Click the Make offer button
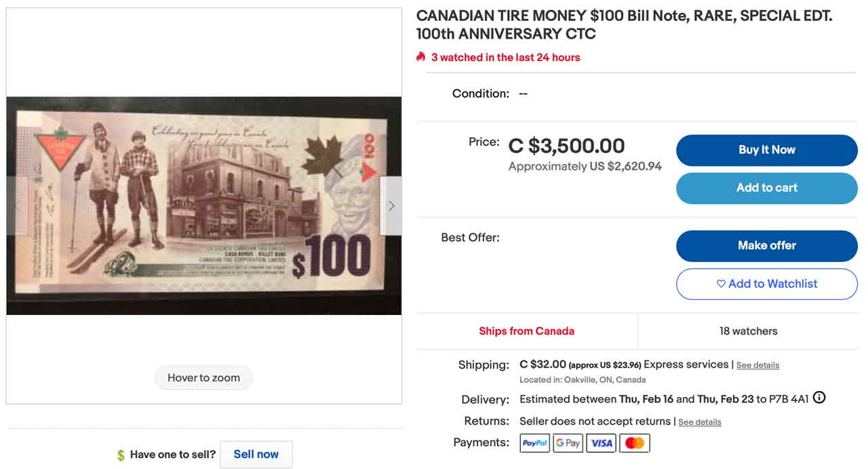Screen dimensions: 868x469 point(766,246)
